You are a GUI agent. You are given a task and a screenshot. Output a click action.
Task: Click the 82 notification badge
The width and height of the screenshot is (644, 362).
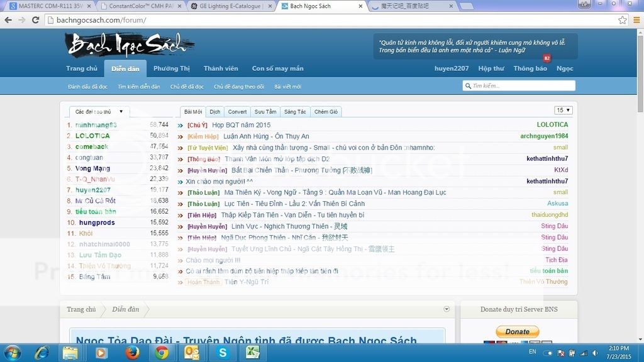pyautogui.click(x=547, y=58)
